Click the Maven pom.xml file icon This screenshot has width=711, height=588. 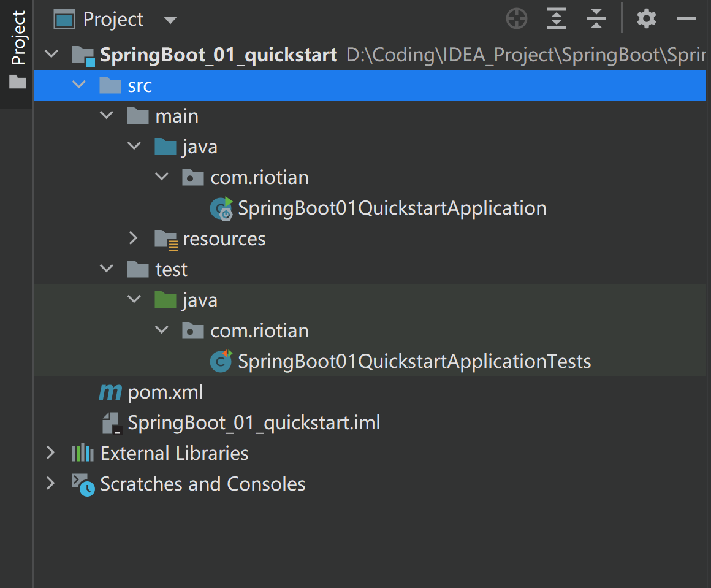pyautogui.click(x=110, y=392)
